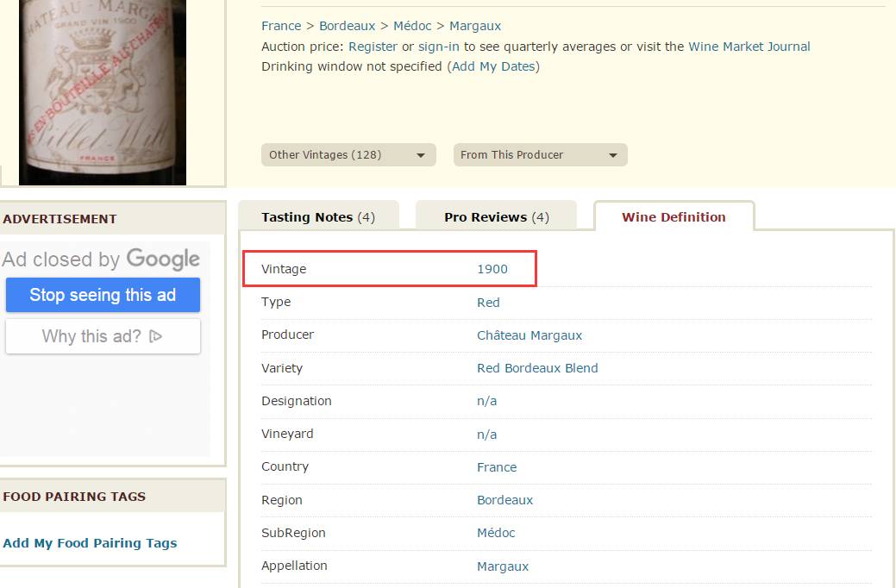Click the Margaux appellation link in table
Screen dimensions: 896x588
503,566
